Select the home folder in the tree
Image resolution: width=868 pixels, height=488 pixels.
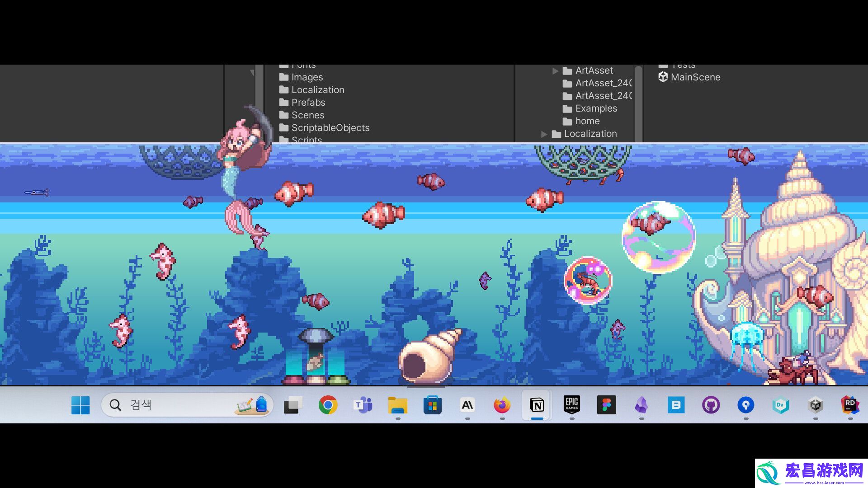pos(581,121)
